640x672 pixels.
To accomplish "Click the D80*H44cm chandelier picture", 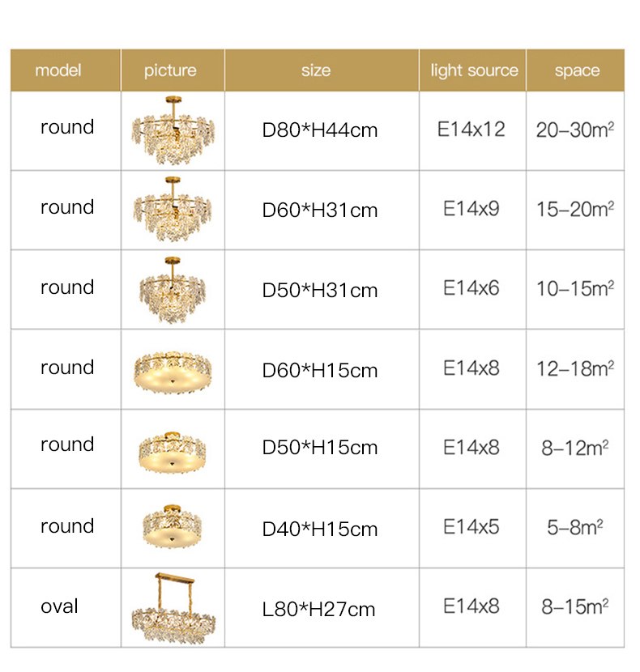I will click(x=173, y=130).
